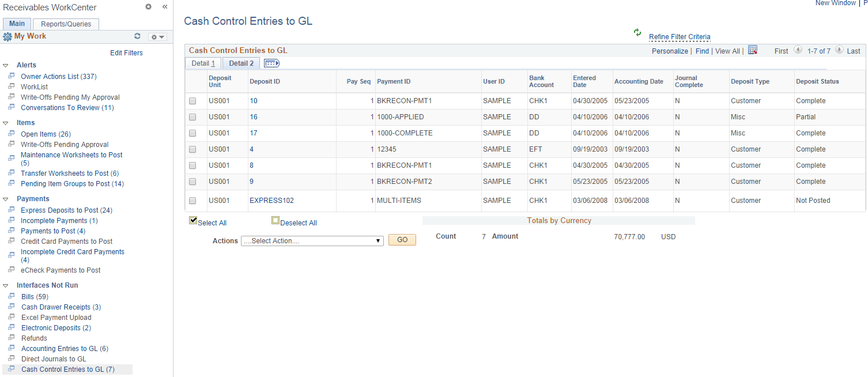Switch to the Reports/Queries tab
The image size is (868, 377).
[65, 24]
